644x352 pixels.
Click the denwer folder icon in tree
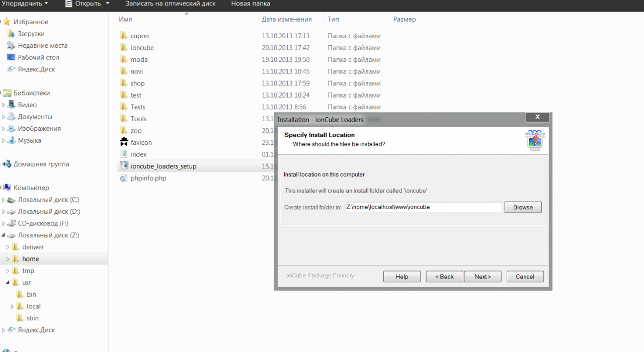[x=16, y=247]
